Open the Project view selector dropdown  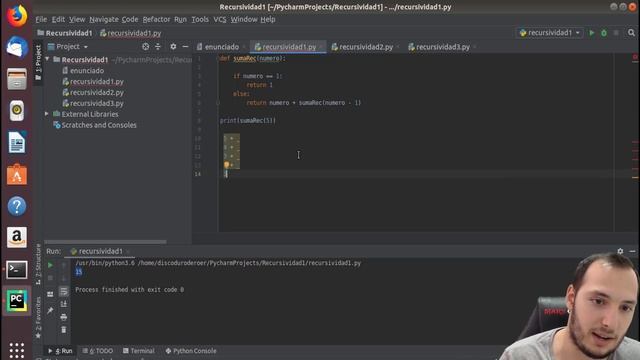(68, 47)
